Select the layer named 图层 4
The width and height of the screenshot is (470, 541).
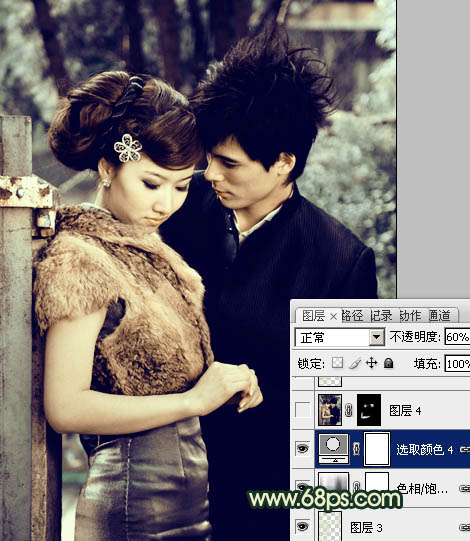click(x=405, y=411)
